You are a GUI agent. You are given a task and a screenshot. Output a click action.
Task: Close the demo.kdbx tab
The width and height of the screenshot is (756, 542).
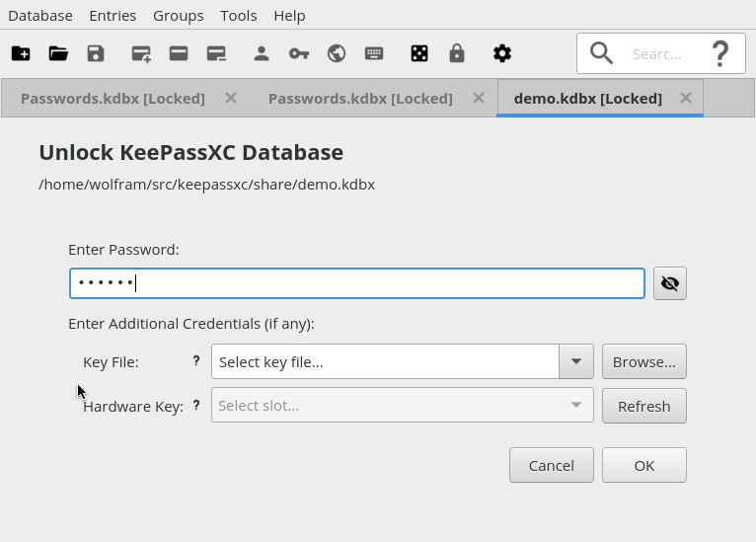pyautogui.click(x=686, y=98)
